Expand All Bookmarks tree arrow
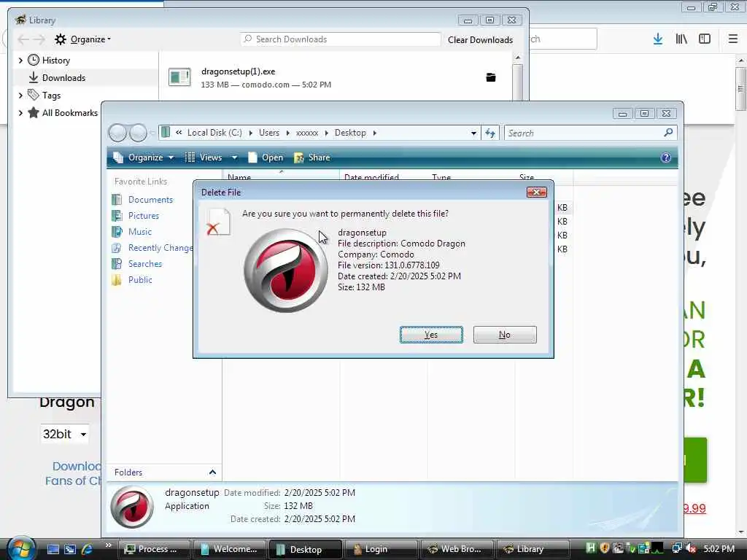 [x=20, y=113]
